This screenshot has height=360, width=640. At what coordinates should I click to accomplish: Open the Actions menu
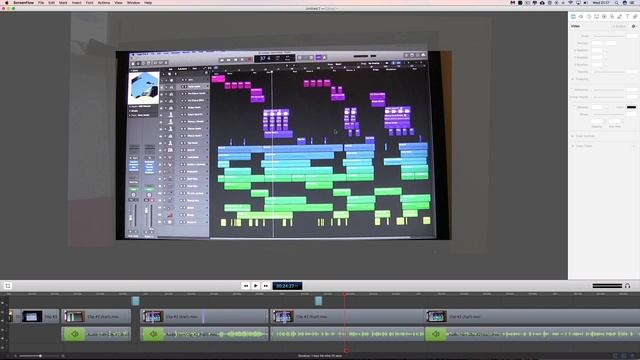[104, 3]
